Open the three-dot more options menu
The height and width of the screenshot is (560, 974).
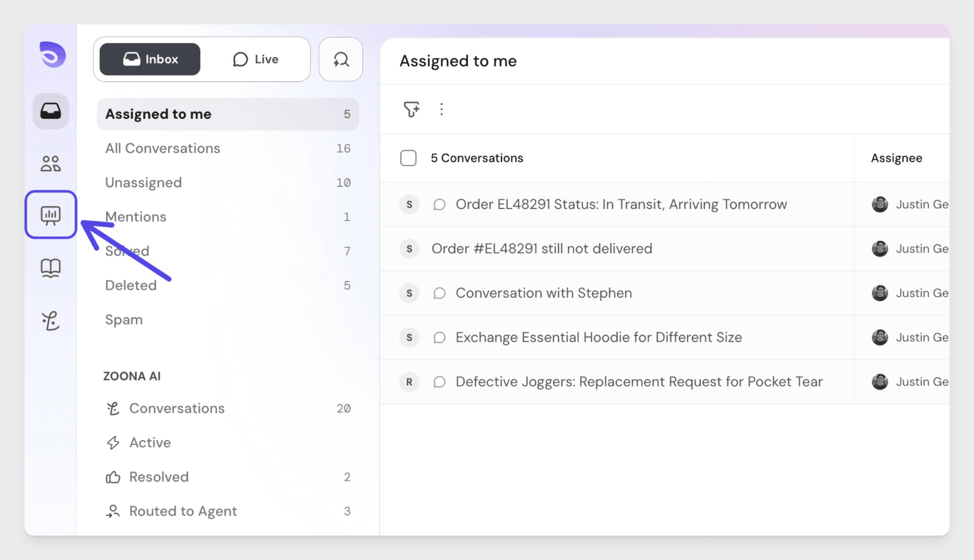pos(441,109)
